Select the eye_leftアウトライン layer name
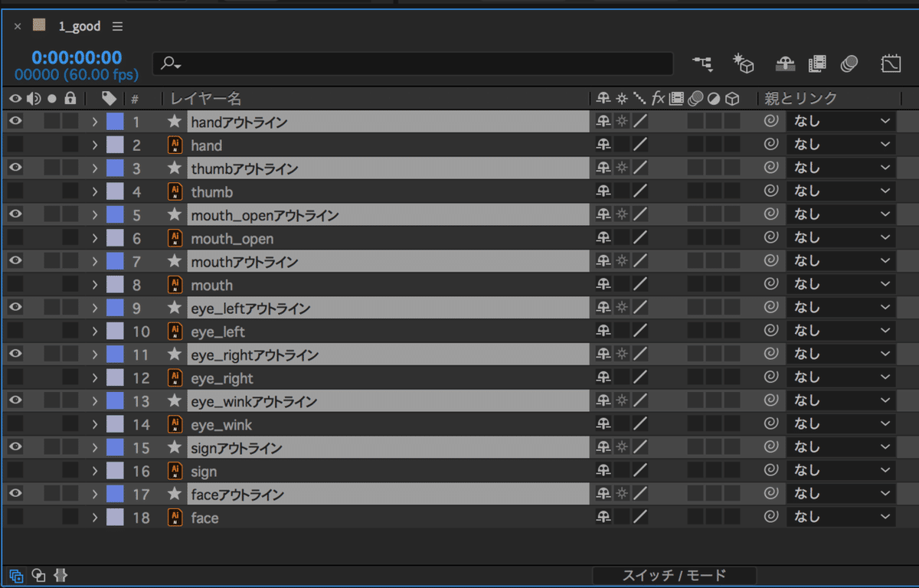This screenshot has width=919, height=588. pyautogui.click(x=250, y=309)
